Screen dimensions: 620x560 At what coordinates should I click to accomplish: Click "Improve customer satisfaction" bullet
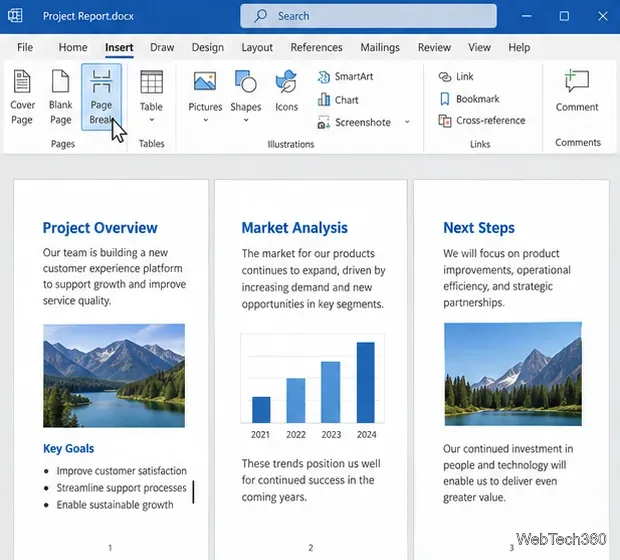click(x=121, y=471)
